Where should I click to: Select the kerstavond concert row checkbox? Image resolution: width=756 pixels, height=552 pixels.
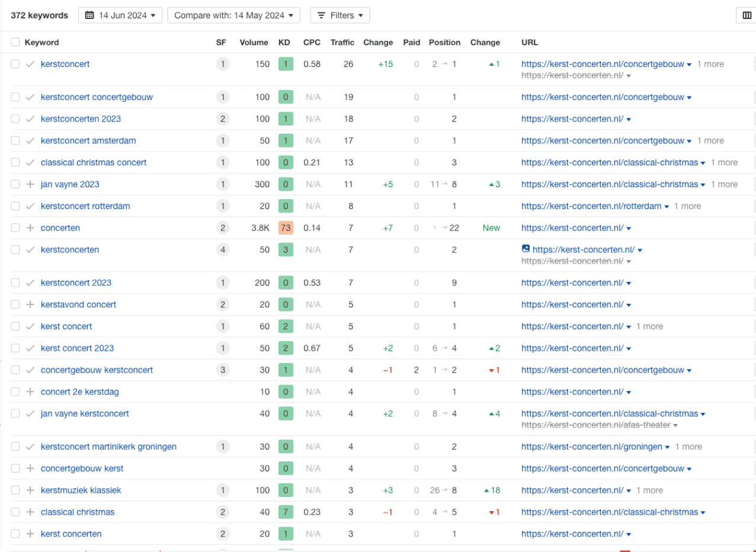(15, 304)
